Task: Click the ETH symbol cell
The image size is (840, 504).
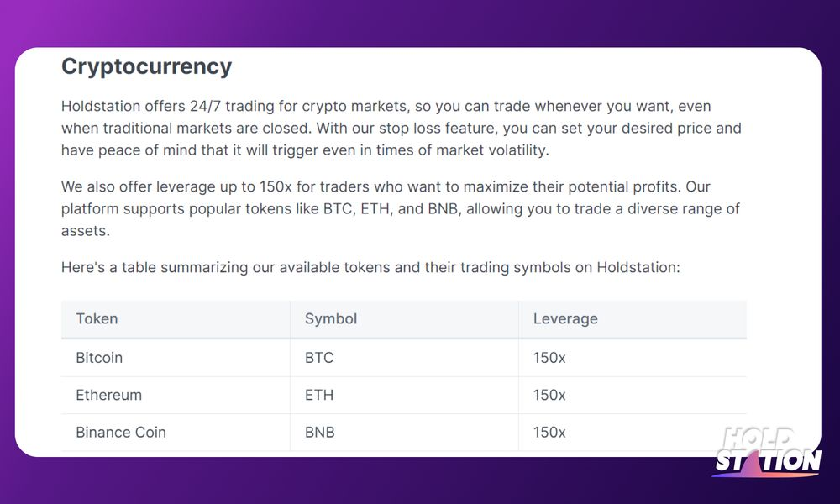Action: click(x=404, y=396)
